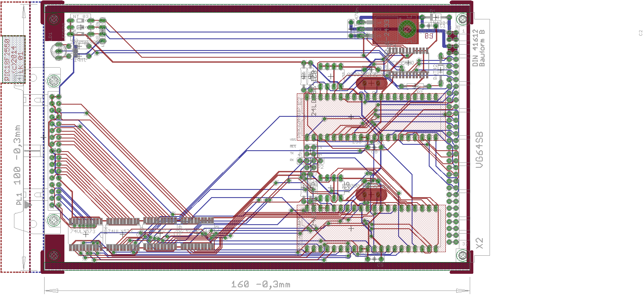Screen dimensions: 644x295
Task: Select the C2 label at far right
Action: [640, 32]
